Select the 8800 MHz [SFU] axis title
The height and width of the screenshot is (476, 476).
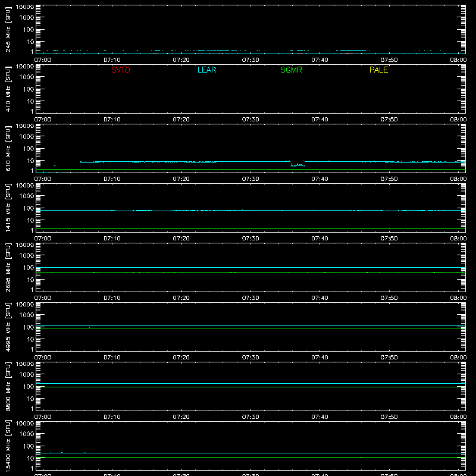coord(8,386)
